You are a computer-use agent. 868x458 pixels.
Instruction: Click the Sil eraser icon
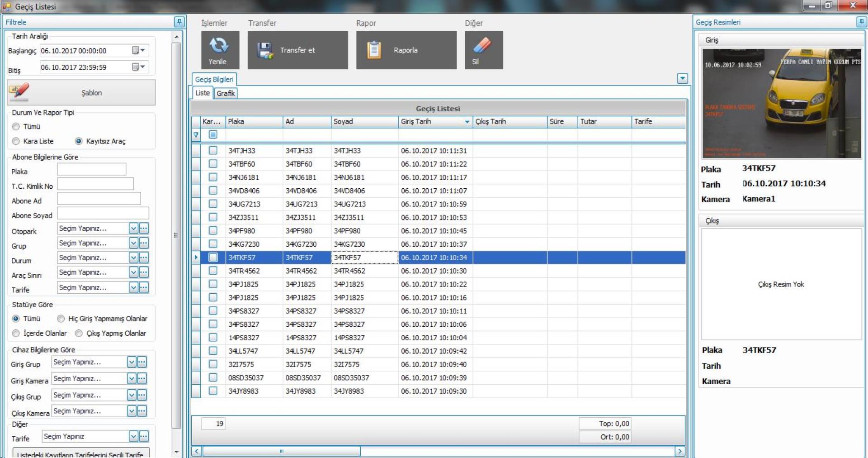482,45
